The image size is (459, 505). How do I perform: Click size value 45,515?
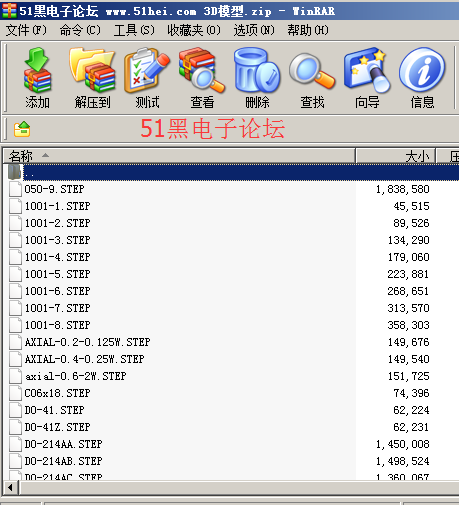coord(411,206)
